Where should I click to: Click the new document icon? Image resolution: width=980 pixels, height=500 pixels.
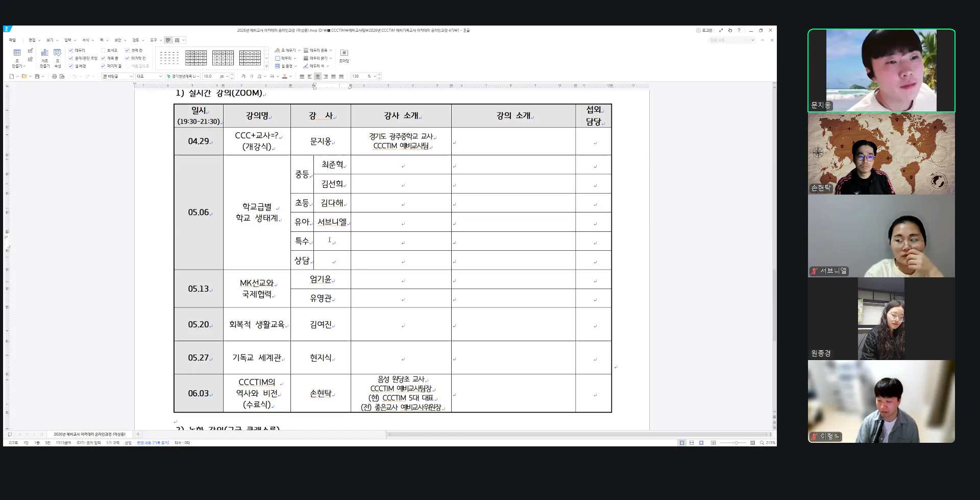pos(12,76)
